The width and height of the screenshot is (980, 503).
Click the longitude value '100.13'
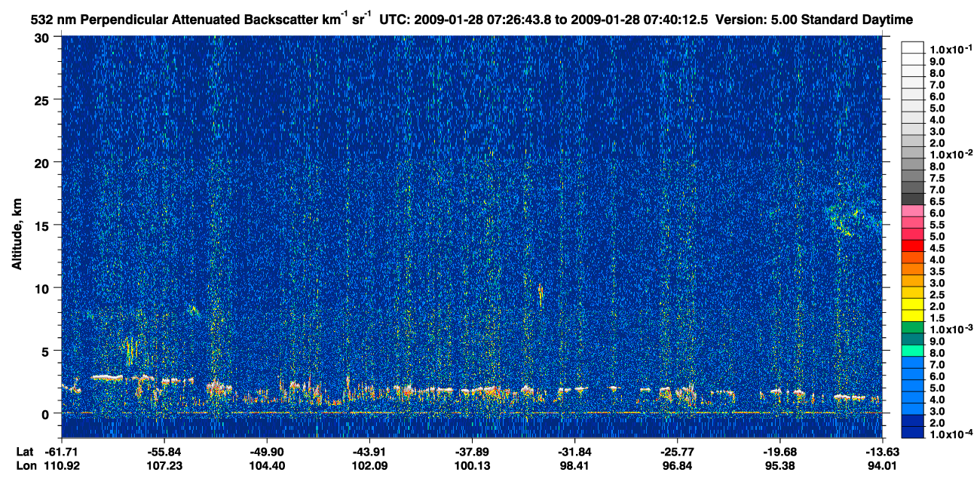pyautogui.click(x=472, y=465)
